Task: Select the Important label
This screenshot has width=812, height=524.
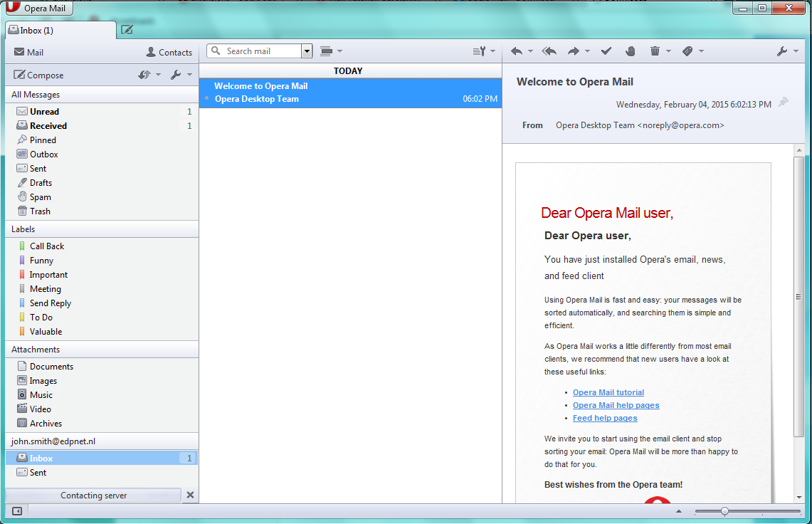Action: click(x=102, y=275)
